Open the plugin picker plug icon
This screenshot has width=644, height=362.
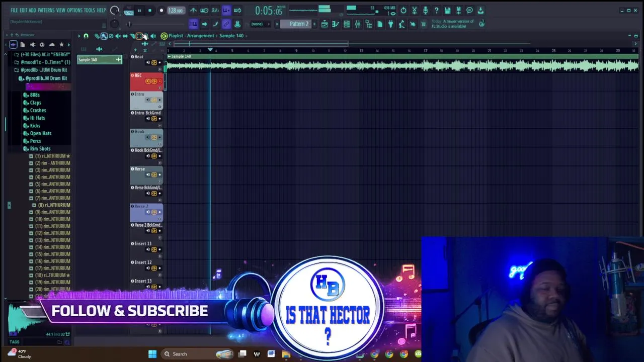(390, 24)
